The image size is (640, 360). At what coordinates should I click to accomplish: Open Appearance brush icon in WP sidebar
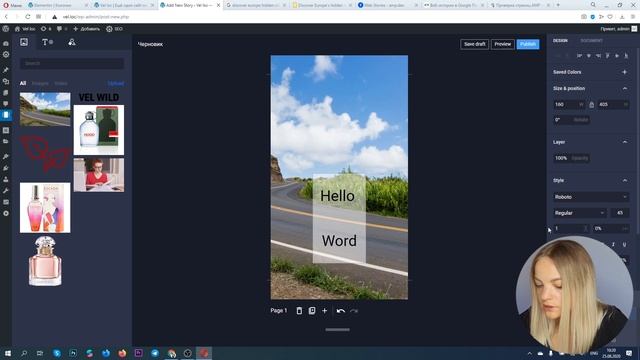pyautogui.click(x=6, y=157)
